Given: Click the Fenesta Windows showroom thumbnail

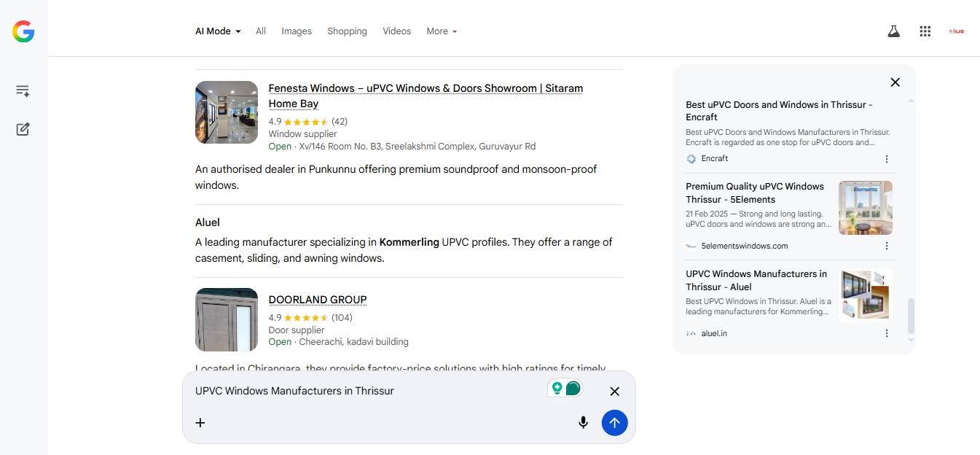Looking at the screenshot, I should tap(227, 112).
